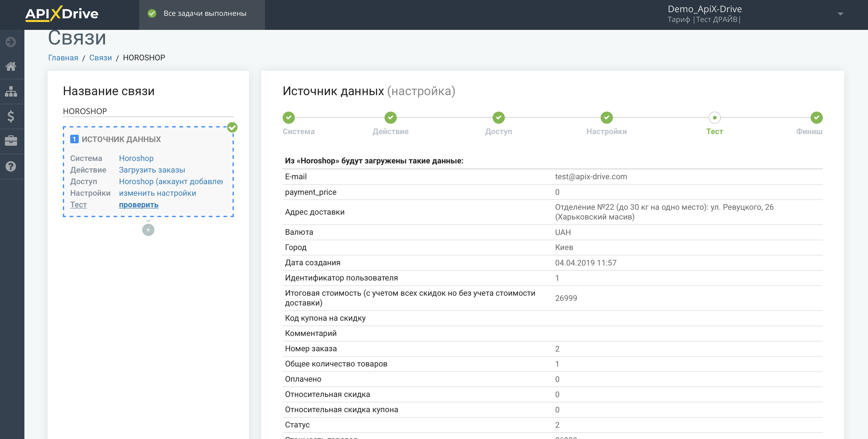Click ИСТОЧНИК ДАННЫХ block header
868x439 pixels.
coord(121,139)
